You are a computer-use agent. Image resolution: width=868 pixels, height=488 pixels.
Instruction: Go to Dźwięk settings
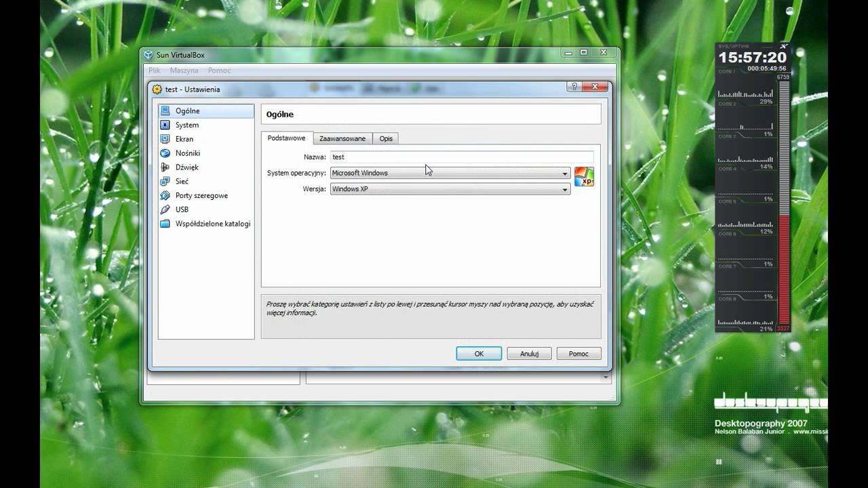point(187,167)
